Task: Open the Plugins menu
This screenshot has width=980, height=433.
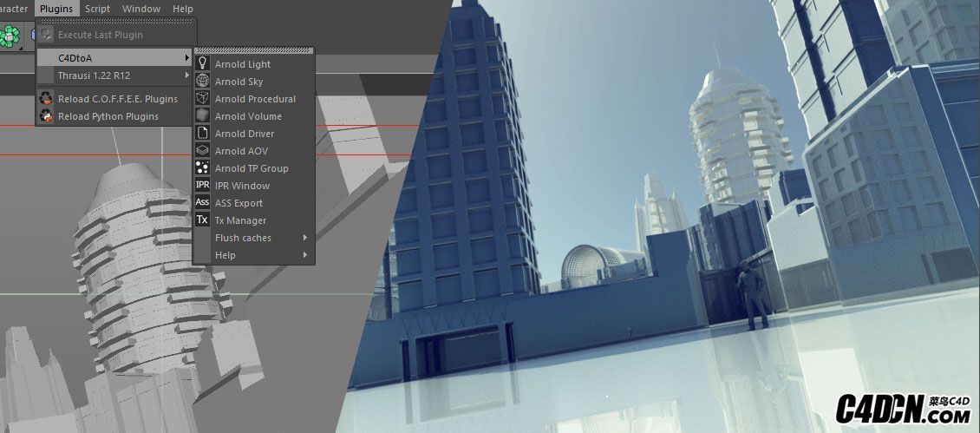Action: coord(56,9)
